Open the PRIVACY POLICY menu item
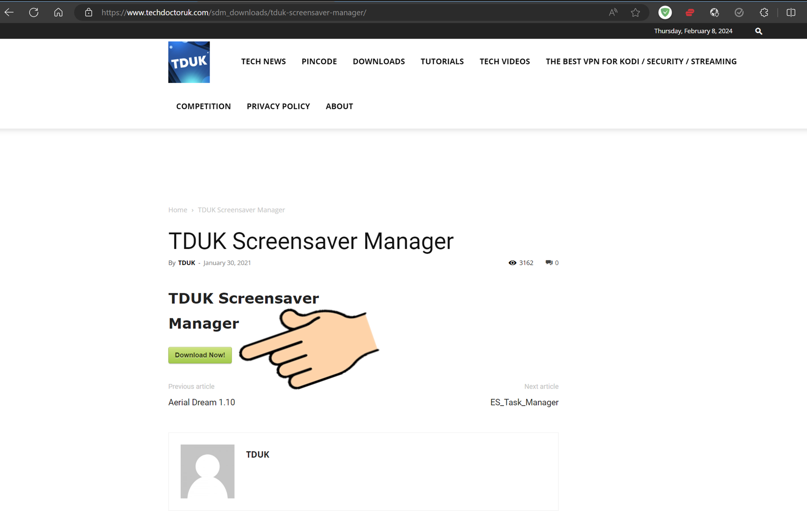 (x=278, y=106)
